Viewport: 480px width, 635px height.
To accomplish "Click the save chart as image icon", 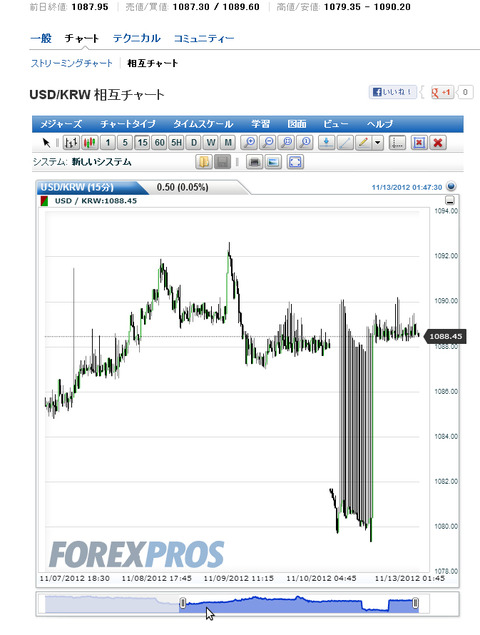I will coord(273,162).
